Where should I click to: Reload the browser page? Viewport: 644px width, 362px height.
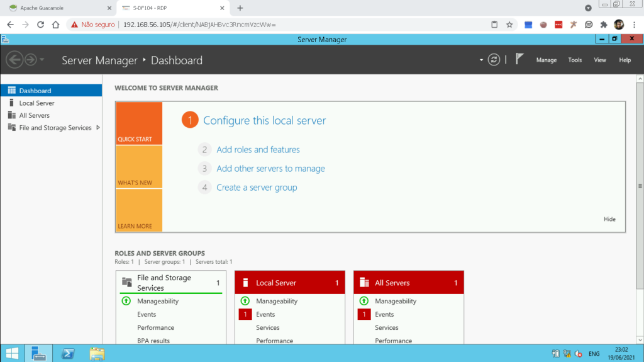(x=40, y=25)
